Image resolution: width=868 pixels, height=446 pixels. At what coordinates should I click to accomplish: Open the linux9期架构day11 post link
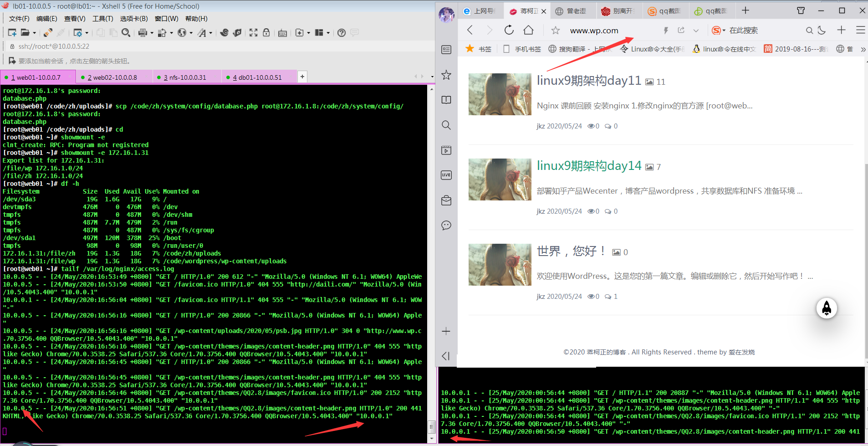click(589, 81)
